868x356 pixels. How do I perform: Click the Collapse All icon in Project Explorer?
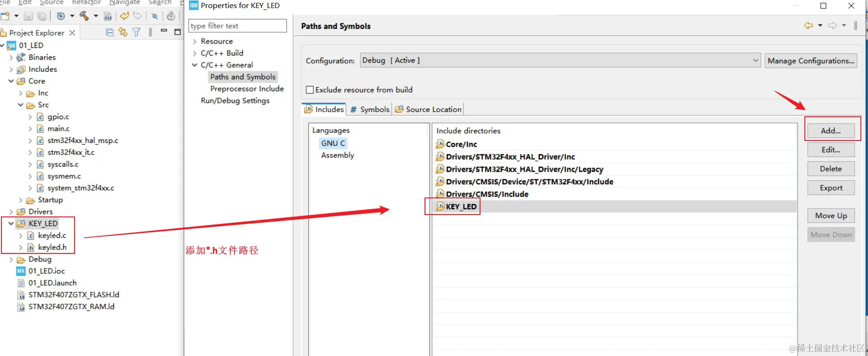110,32
